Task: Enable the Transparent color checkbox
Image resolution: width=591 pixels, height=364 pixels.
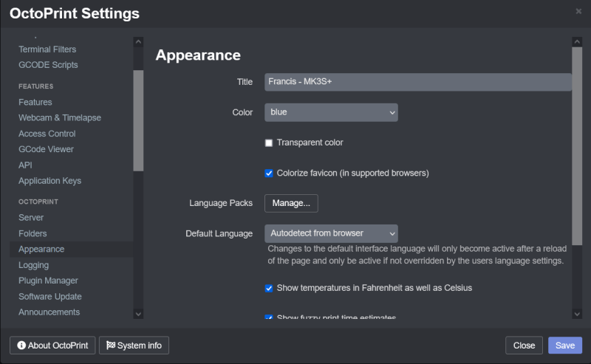Action: click(269, 142)
